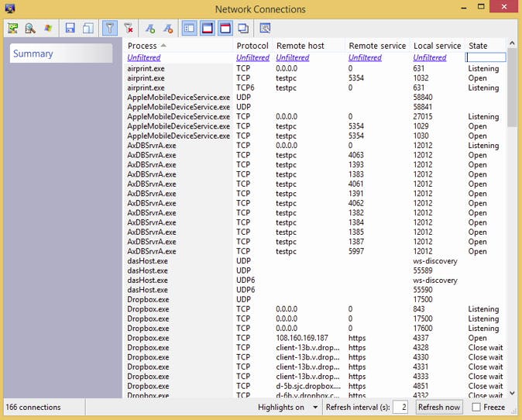Toggle the red title bar window layout button
This screenshot has height=420, width=522.
pyautogui.click(x=225, y=28)
